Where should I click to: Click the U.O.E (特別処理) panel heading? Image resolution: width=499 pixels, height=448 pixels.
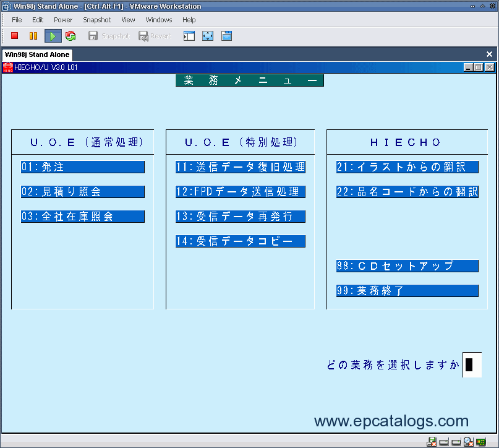pyautogui.click(x=241, y=142)
